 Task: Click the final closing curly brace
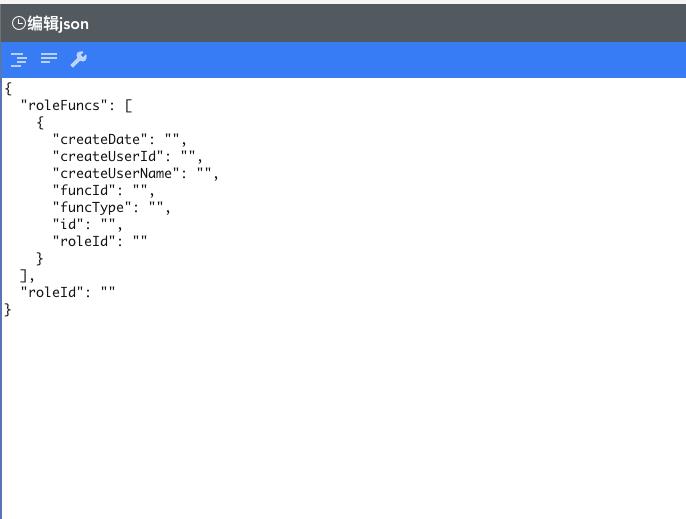point(8,310)
